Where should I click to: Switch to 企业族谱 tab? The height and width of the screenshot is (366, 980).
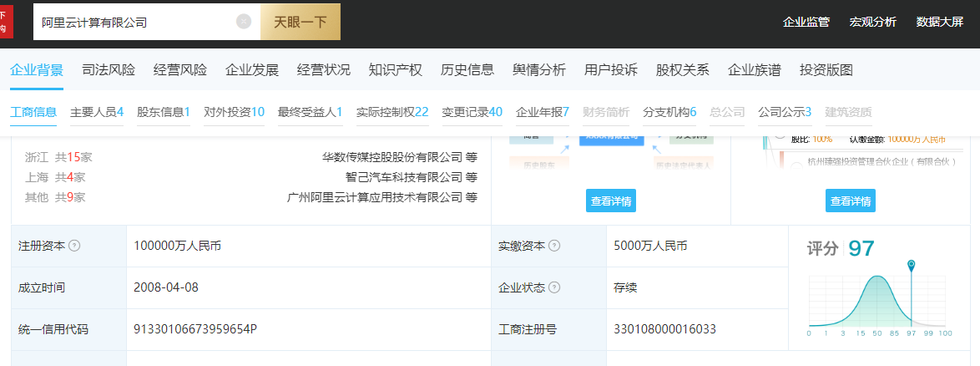pos(755,70)
